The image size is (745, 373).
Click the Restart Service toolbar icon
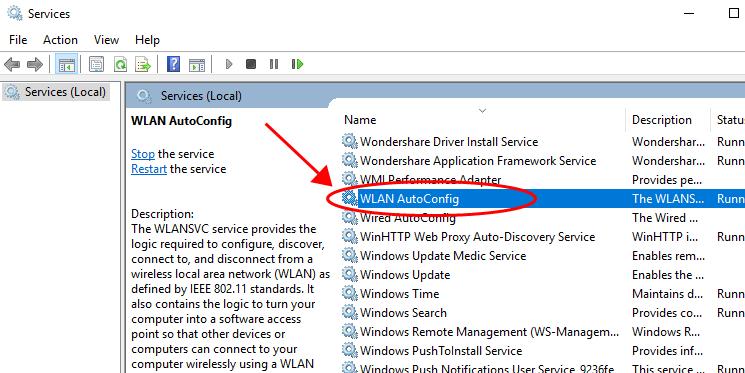pyautogui.click(x=297, y=64)
